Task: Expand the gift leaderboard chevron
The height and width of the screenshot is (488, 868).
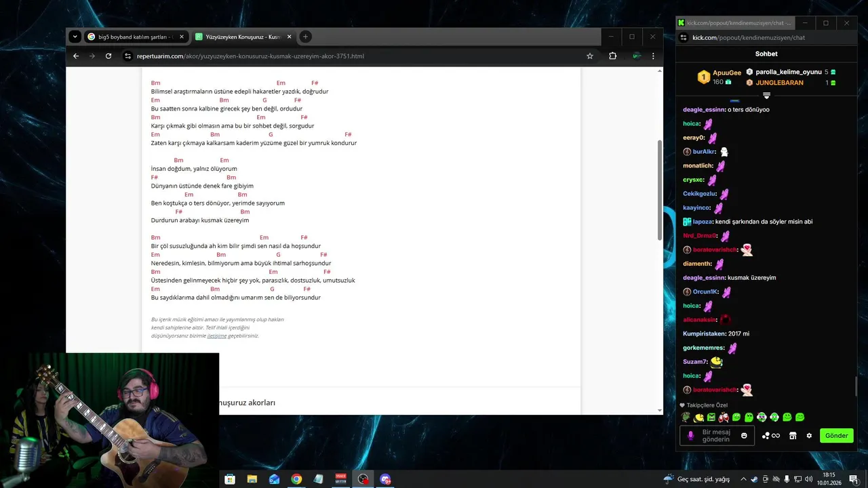Action: (x=766, y=96)
